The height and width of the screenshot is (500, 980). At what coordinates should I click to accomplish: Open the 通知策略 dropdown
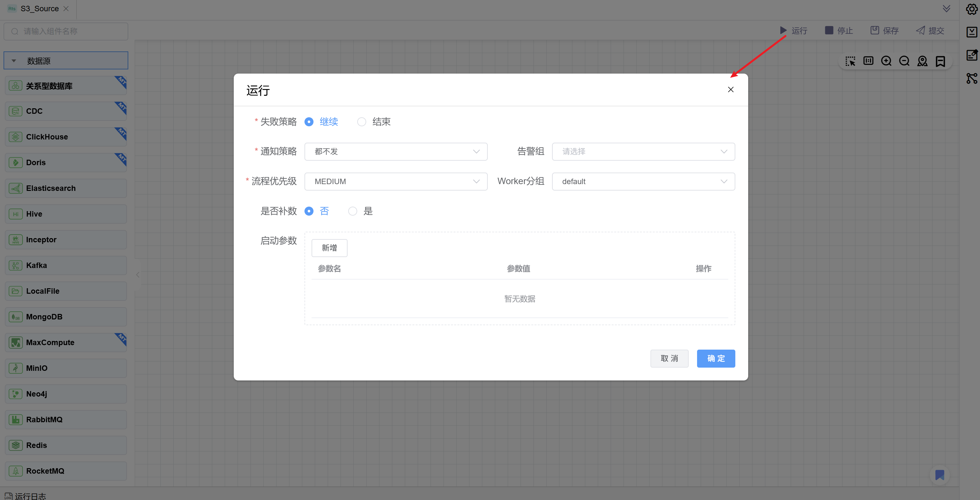(396, 152)
